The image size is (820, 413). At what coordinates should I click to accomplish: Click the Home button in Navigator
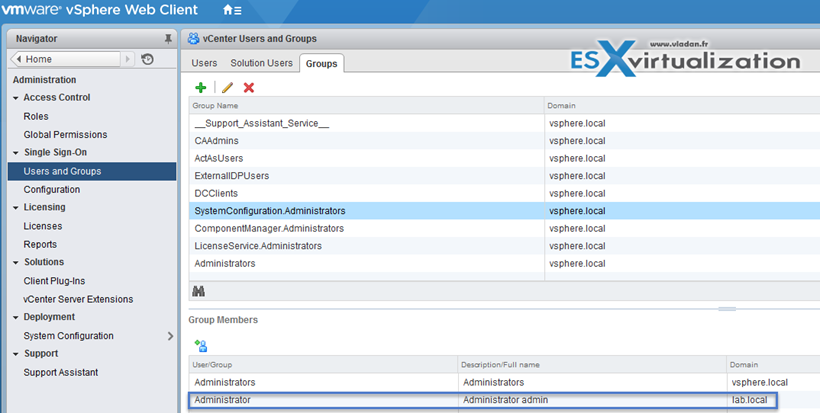click(65, 59)
